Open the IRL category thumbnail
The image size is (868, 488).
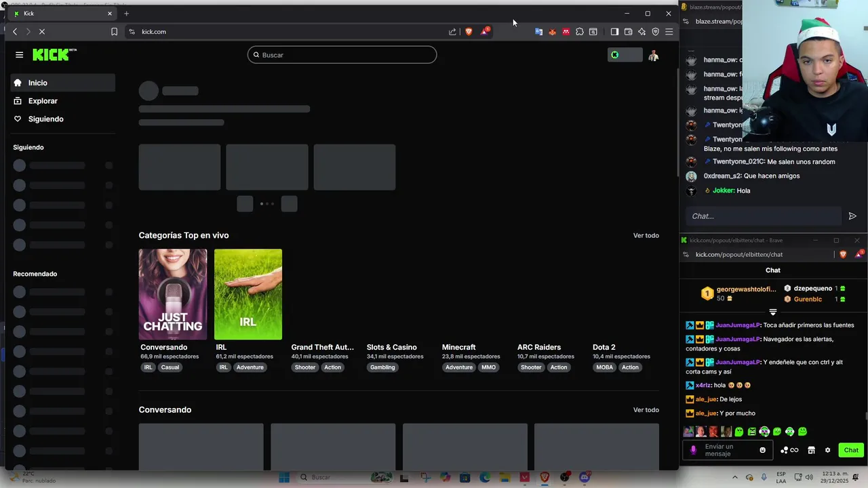(x=248, y=294)
